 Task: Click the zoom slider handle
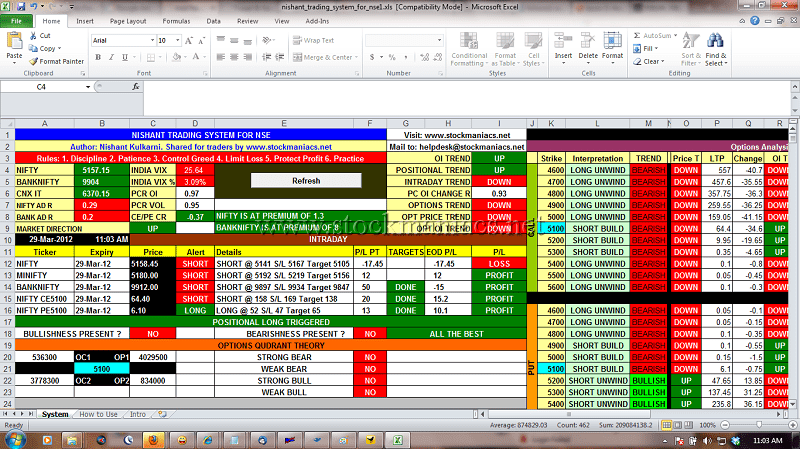(x=759, y=425)
